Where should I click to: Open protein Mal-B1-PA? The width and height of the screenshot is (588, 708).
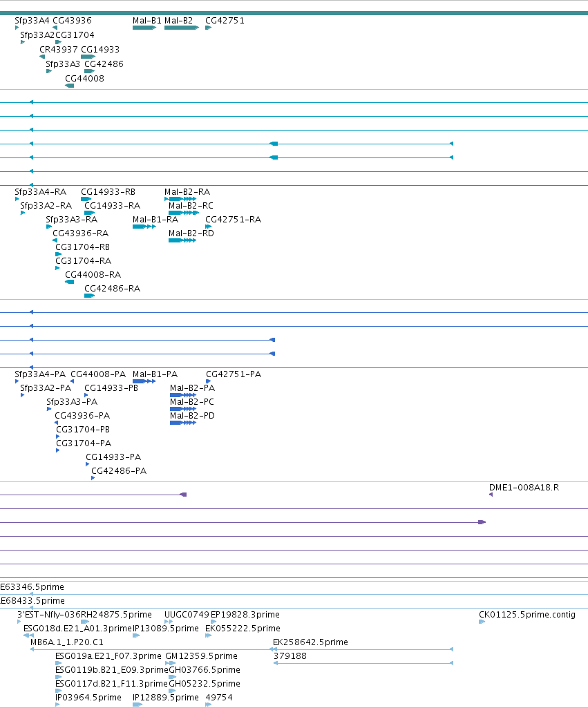click(x=144, y=381)
